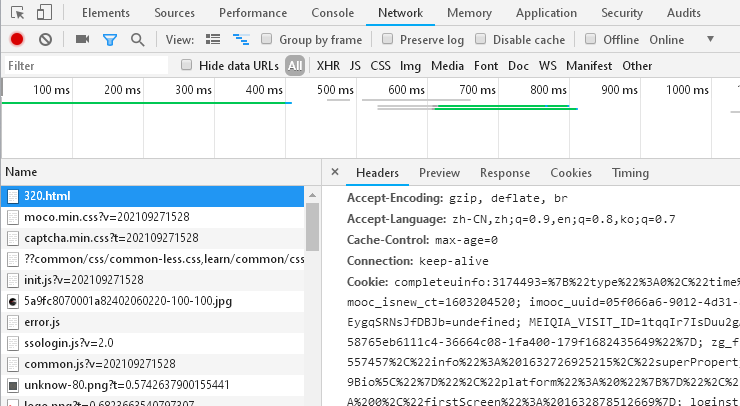Click the error.js file icon
Screen dimensions: 740x406
pos(13,322)
